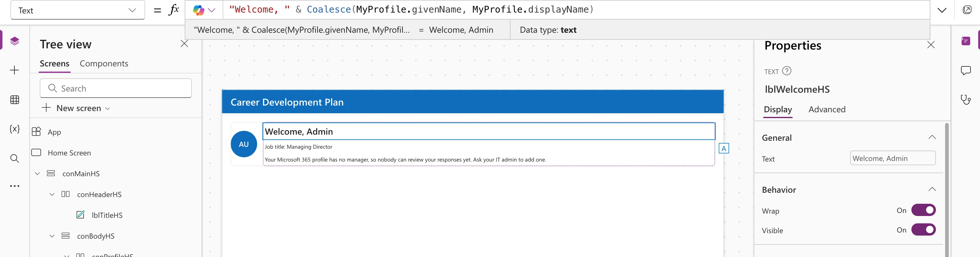Collapse the conHeaderHS tree node
980x257 pixels.
click(x=52, y=194)
